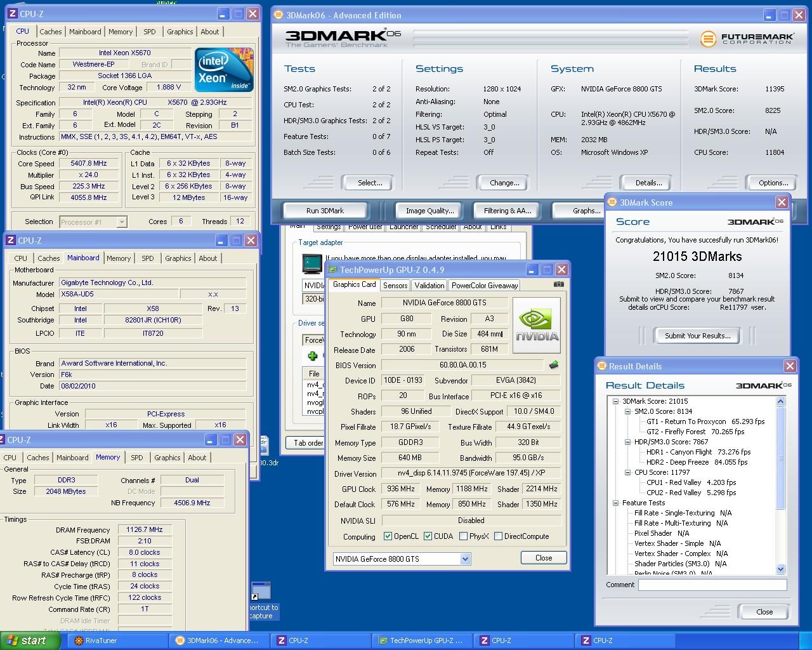
Task: Open the Caches tab in the top CPU-Z window
Action: (x=51, y=32)
